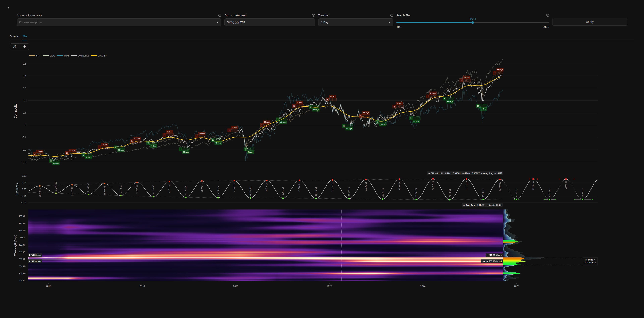Open the Common Instruments help icon

(220, 15)
